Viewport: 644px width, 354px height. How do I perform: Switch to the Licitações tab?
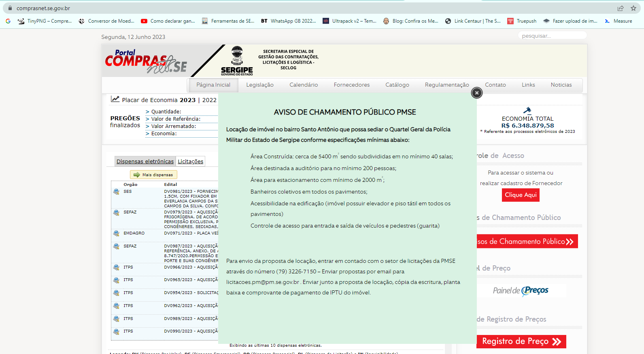191,162
